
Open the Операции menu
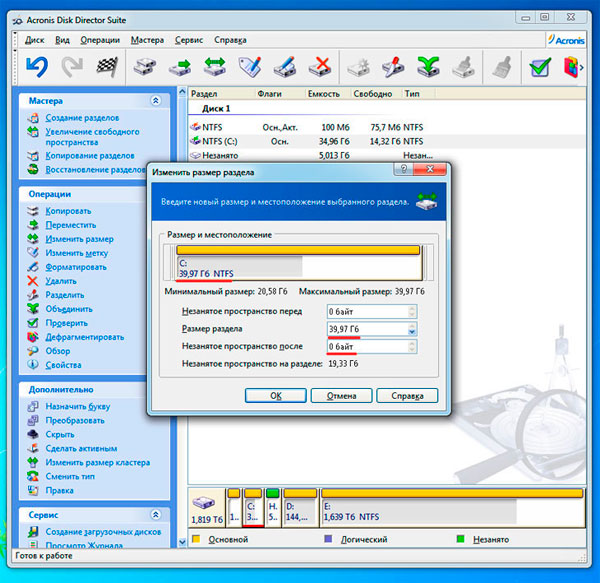(100, 40)
